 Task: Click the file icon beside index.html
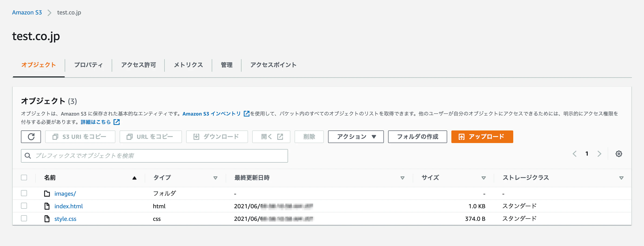click(x=47, y=206)
